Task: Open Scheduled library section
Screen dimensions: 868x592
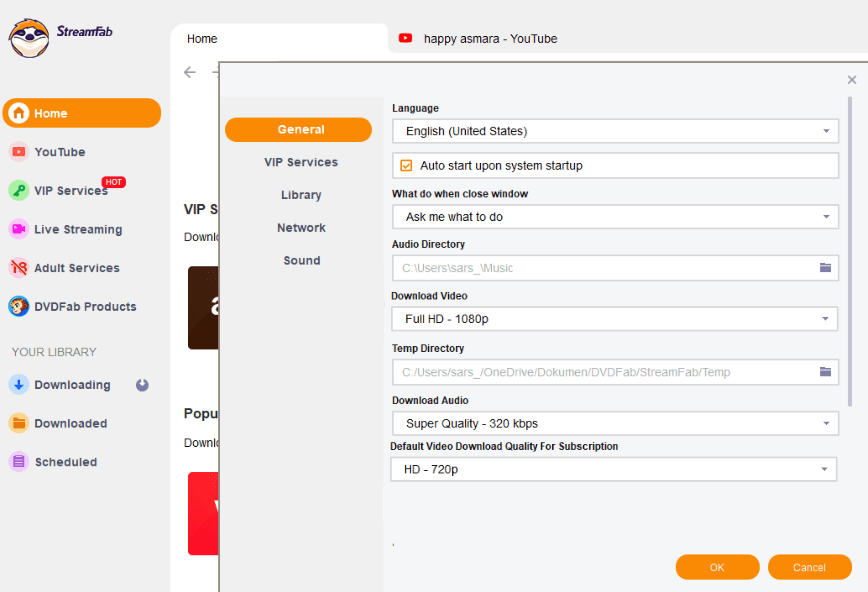Action: 66,462
